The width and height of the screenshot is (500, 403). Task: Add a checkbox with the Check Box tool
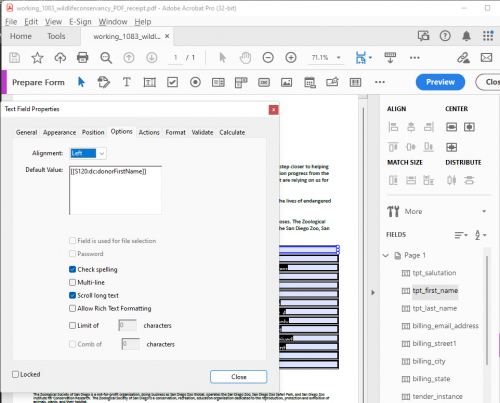coord(172,82)
